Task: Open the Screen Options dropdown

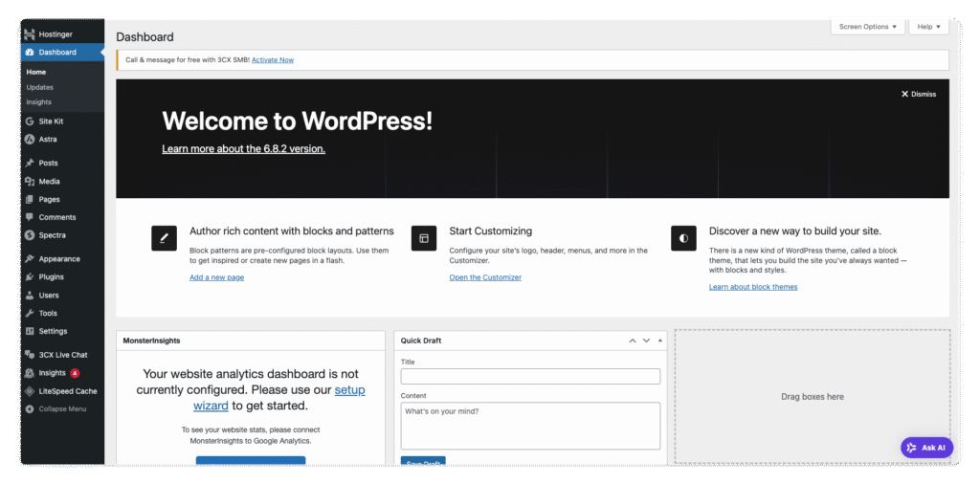Action: coord(867,27)
